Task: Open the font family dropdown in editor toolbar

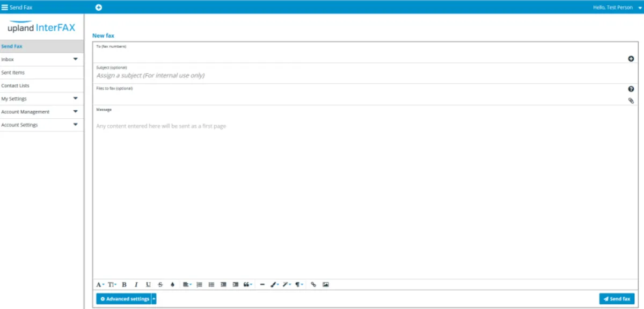Action: point(100,284)
